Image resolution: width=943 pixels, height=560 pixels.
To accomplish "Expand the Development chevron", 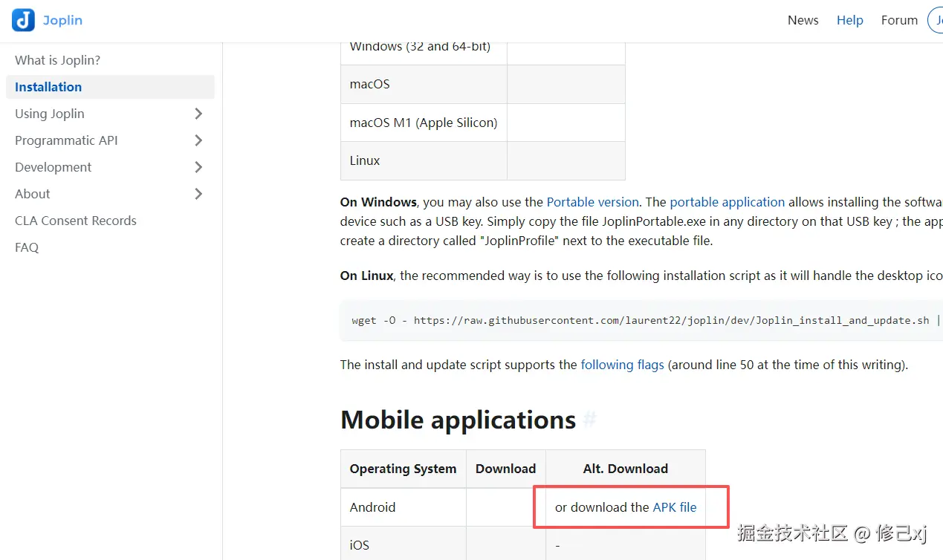I will pyautogui.click(x=198, y=167).
